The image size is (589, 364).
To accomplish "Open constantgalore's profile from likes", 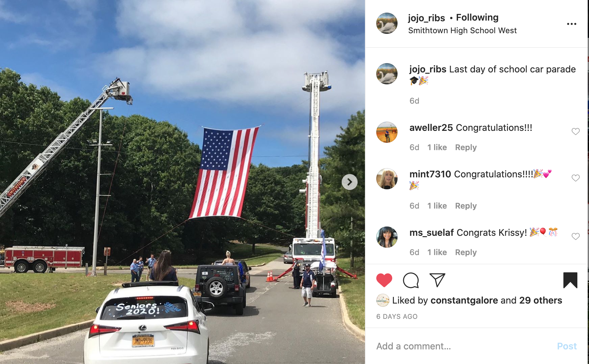I will coord(464,300).
